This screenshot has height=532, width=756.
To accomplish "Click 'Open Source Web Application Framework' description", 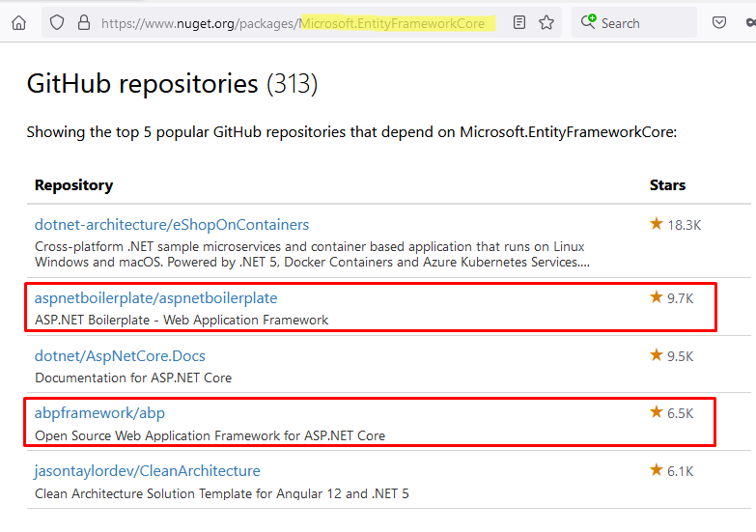I will coord(210,435).
